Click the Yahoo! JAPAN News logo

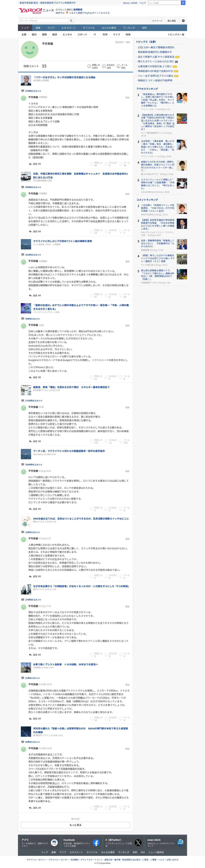(x=36, y=11)
